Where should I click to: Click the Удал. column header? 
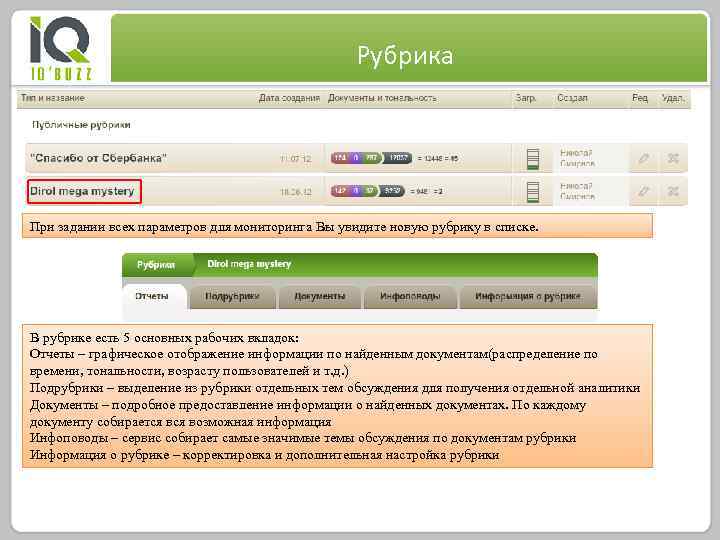[673, 98]
